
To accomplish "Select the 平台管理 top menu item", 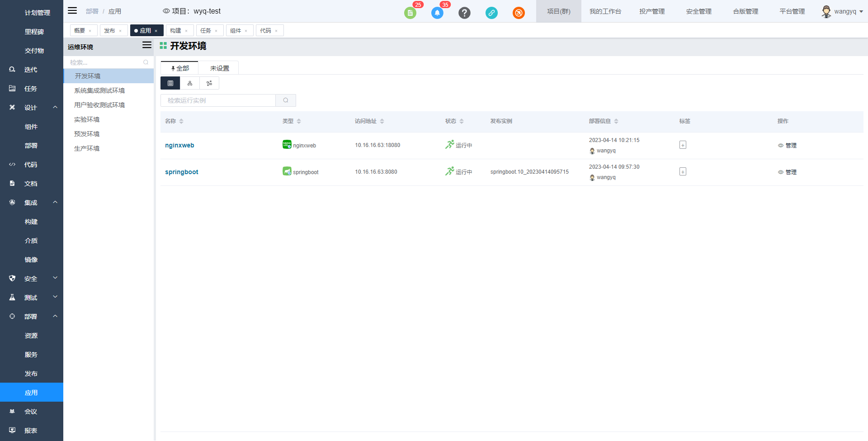I will (x=792, y=11).
